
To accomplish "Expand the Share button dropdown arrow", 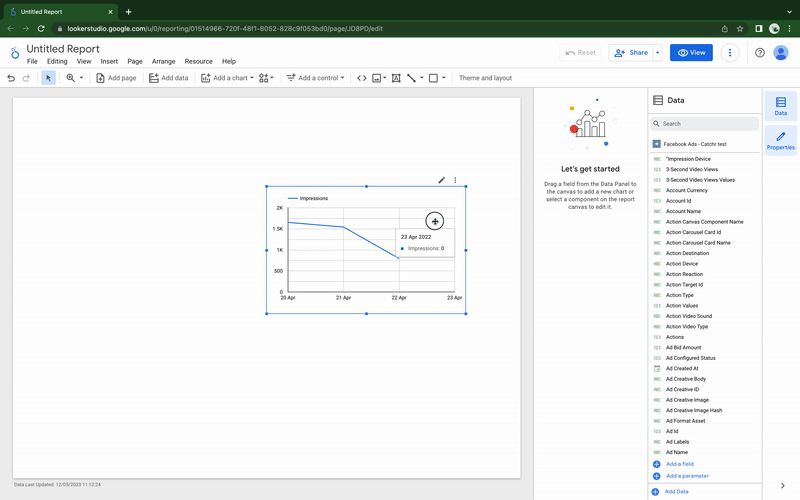I will pyautogui.click(x=656, y=53).
